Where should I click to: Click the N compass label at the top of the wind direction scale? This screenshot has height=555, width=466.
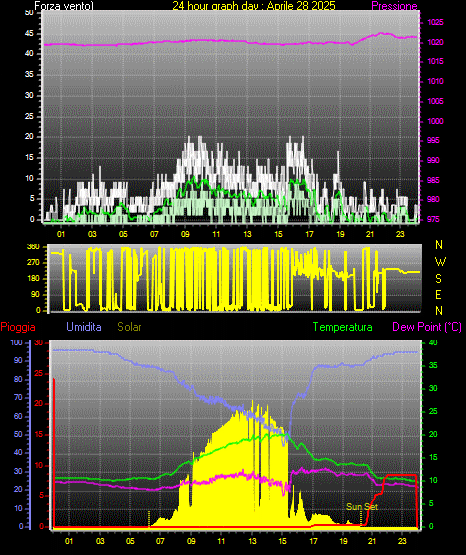click(439, 245)
